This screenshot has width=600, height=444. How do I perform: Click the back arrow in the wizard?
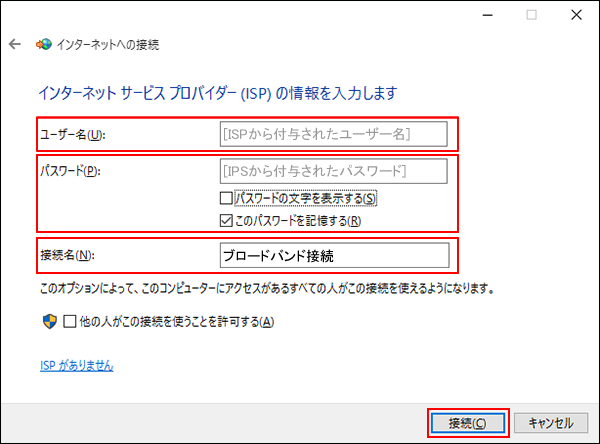click(15, 45)
